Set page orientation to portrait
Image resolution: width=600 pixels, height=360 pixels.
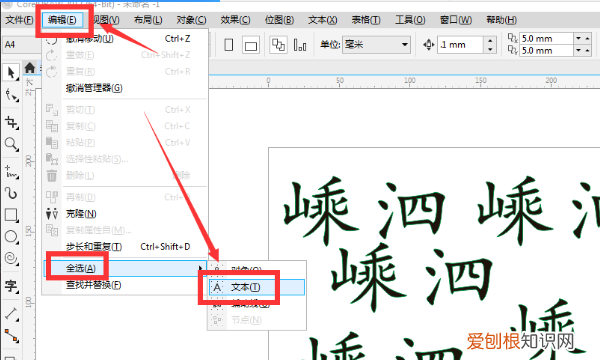[229, 45]
